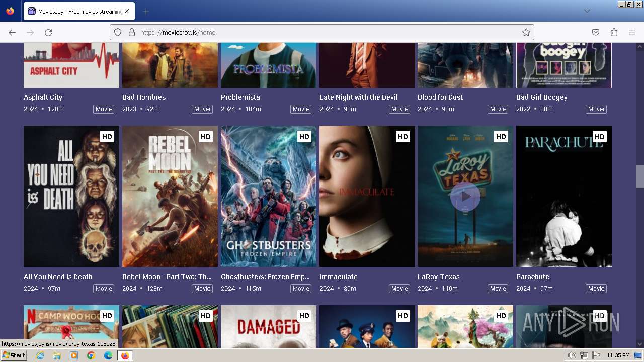Open the Save to Pocket icon
The image size is (644, 362).
(x=596, y=32)
